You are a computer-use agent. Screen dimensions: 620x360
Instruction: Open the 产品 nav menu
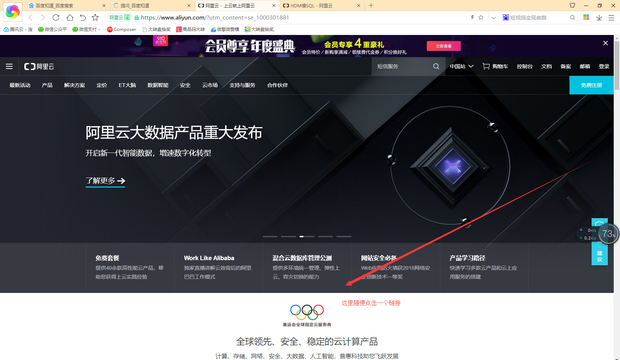[x=47, y=85]
